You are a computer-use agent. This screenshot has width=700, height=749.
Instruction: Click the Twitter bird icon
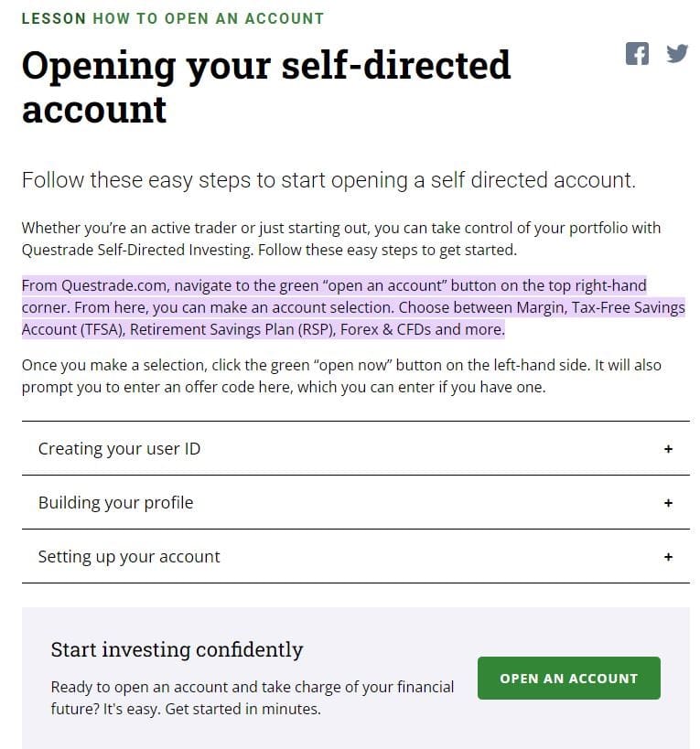point(677,53)
